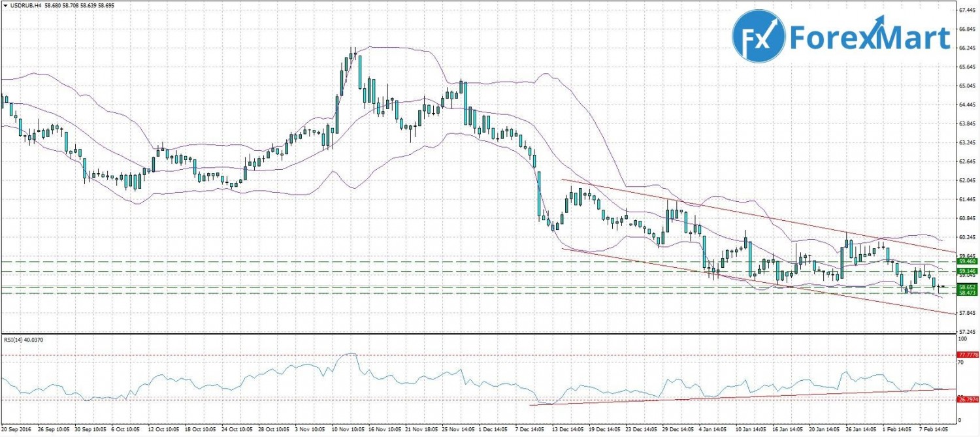Click the 67.445 price axis label

tap(967, 10)
